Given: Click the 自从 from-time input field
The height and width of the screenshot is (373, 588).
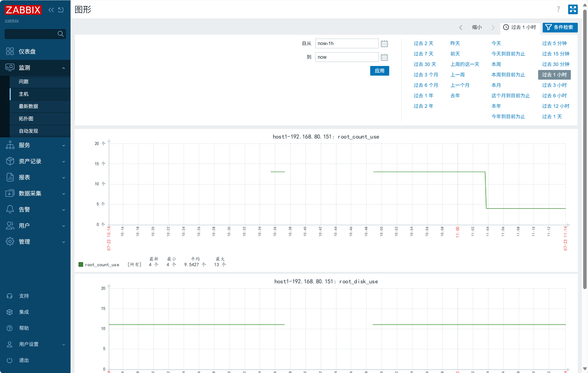Looking at the screenshot, I should [x=347, y=43].
